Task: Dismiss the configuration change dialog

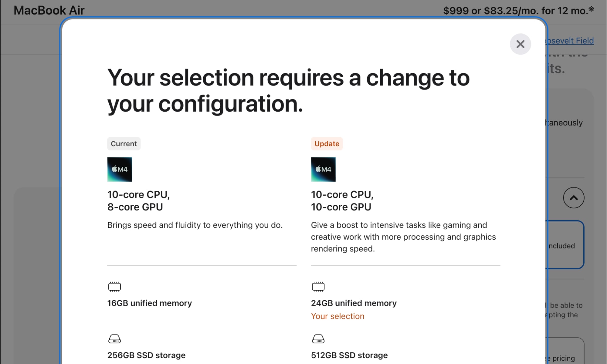Action: point(520,44)
